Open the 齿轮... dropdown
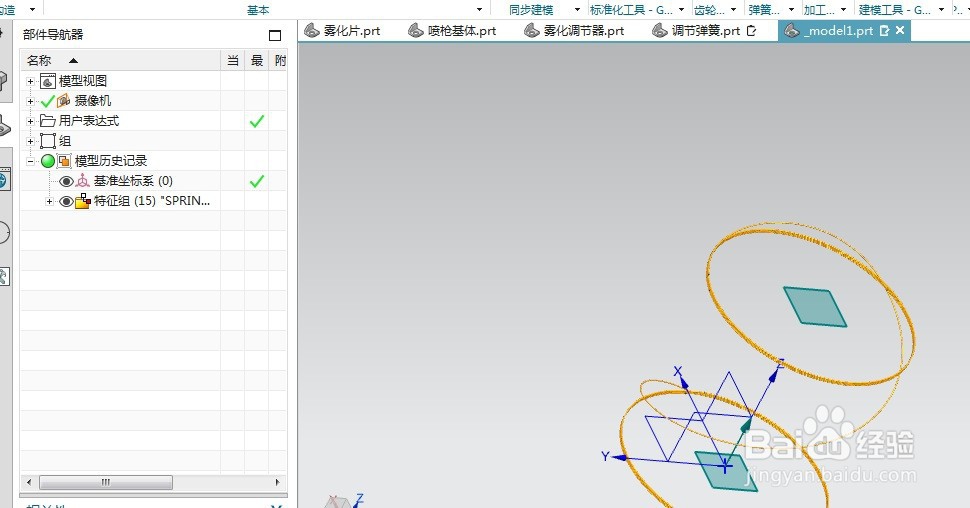 pyautogui.click(x=734, y=9)
